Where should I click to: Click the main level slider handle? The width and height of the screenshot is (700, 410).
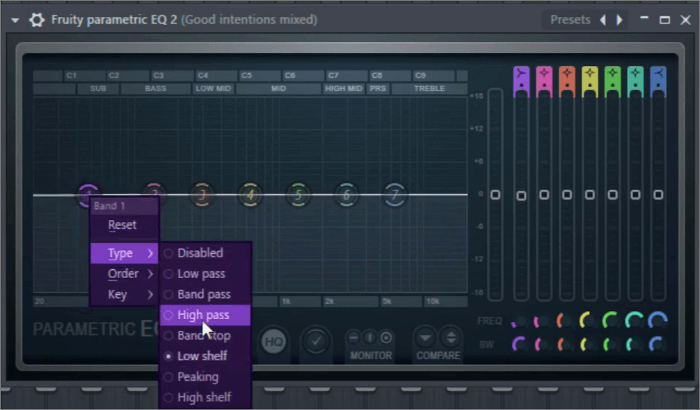[x=495, y=195]
